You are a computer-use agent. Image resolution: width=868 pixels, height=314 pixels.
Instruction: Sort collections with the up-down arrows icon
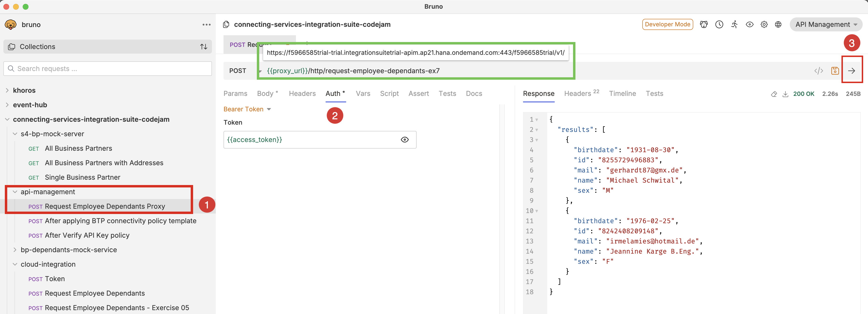coord(203,47)
